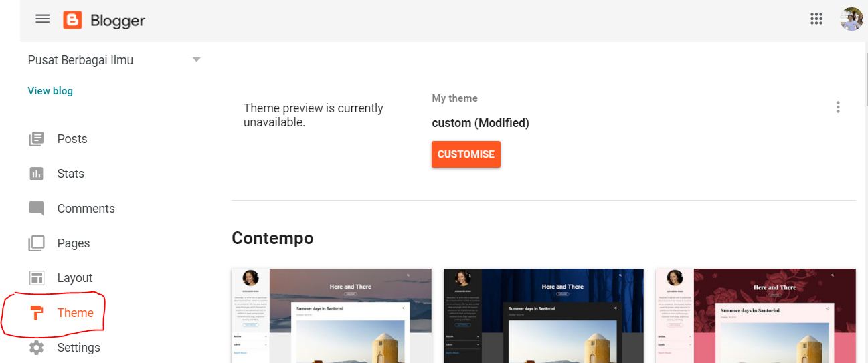Go to Posts section
Viewport: 868px width, 363px height.
[72, 139]
